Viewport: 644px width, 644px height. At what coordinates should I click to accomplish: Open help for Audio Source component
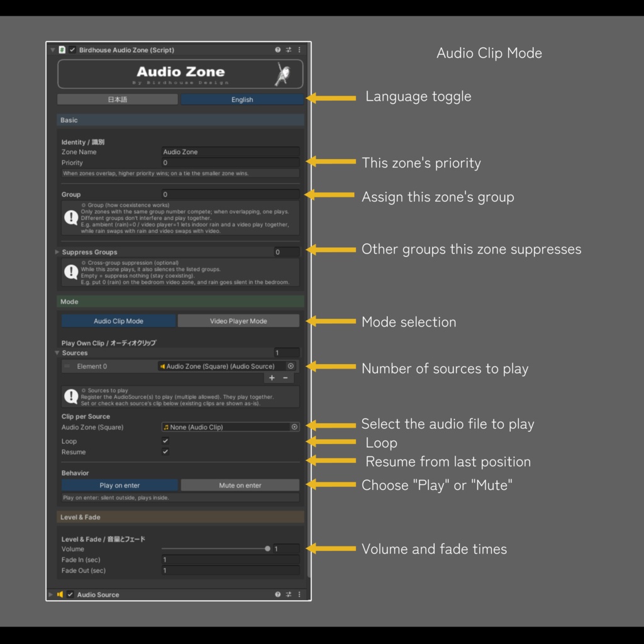(277, 594)
